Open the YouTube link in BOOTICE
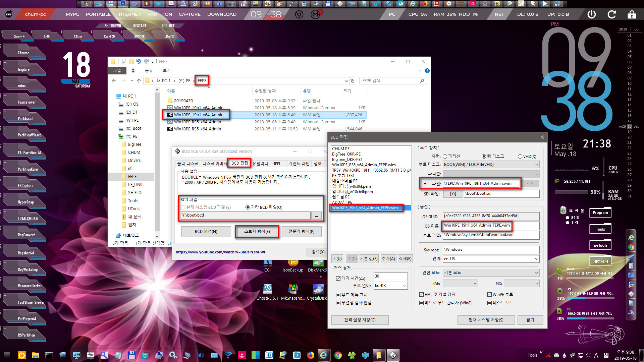644x362 pixels. 220,252
